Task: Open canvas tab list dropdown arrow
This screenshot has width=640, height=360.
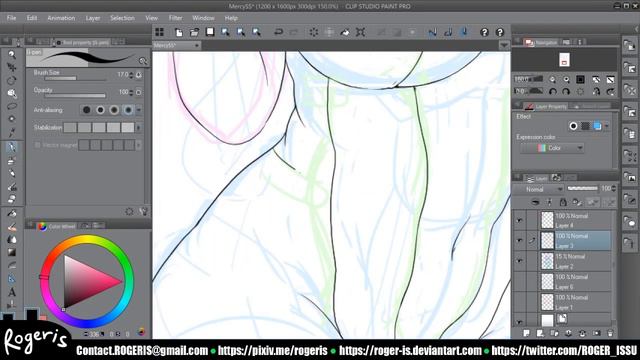Action: pyautogui.click(x=504, y=46)
